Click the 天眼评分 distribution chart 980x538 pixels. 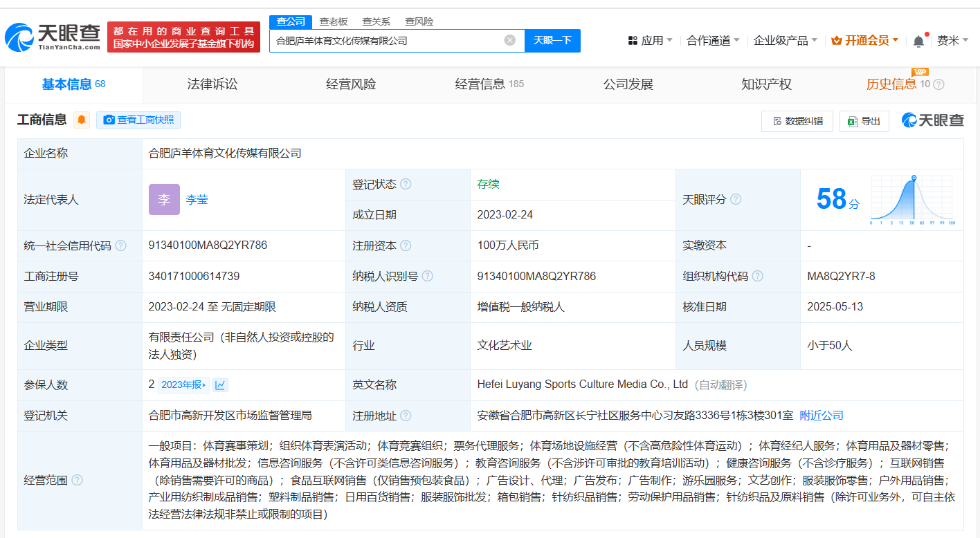click(912, 200)
